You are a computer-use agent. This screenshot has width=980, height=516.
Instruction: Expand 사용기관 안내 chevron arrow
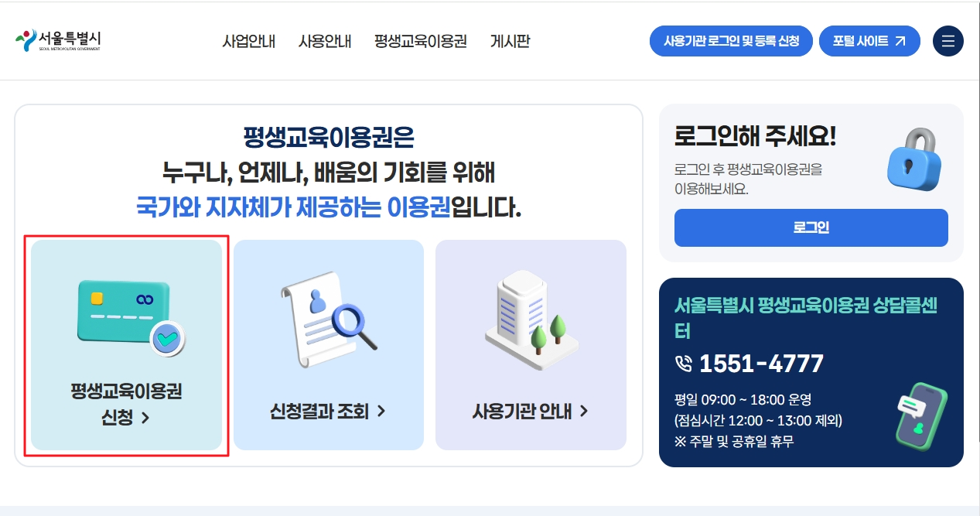(x=583, y=412)
